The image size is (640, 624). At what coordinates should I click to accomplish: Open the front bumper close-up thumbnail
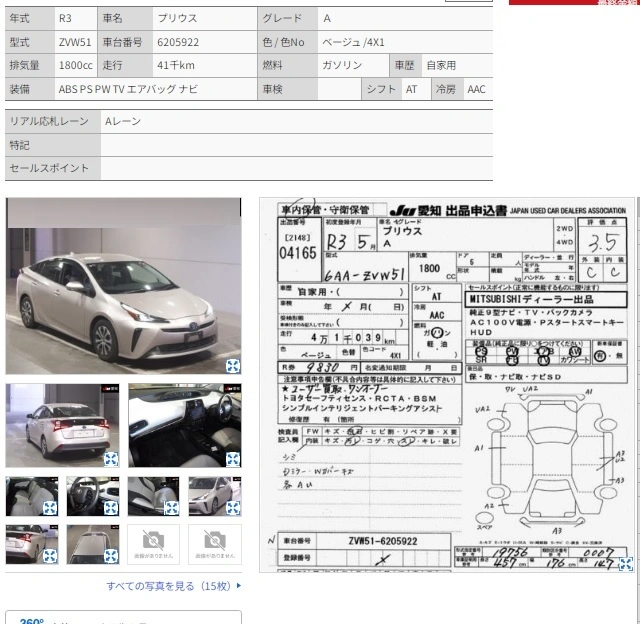215,496
